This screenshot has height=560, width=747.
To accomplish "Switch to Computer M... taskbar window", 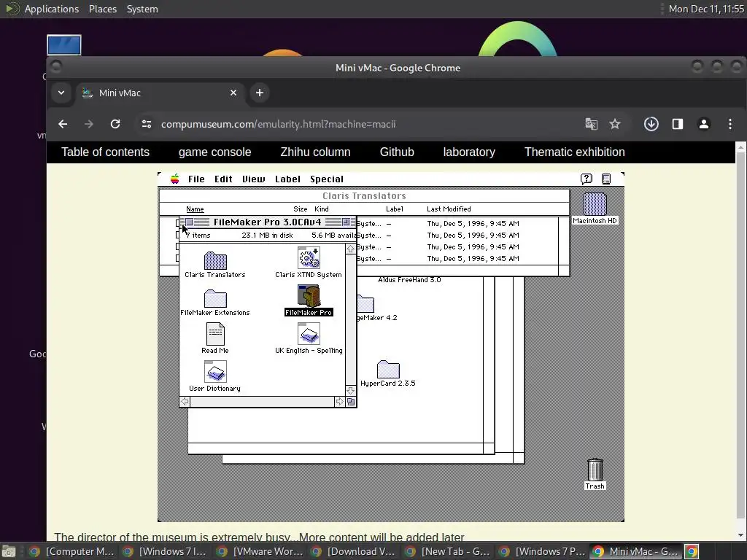I will coord(72,551).
